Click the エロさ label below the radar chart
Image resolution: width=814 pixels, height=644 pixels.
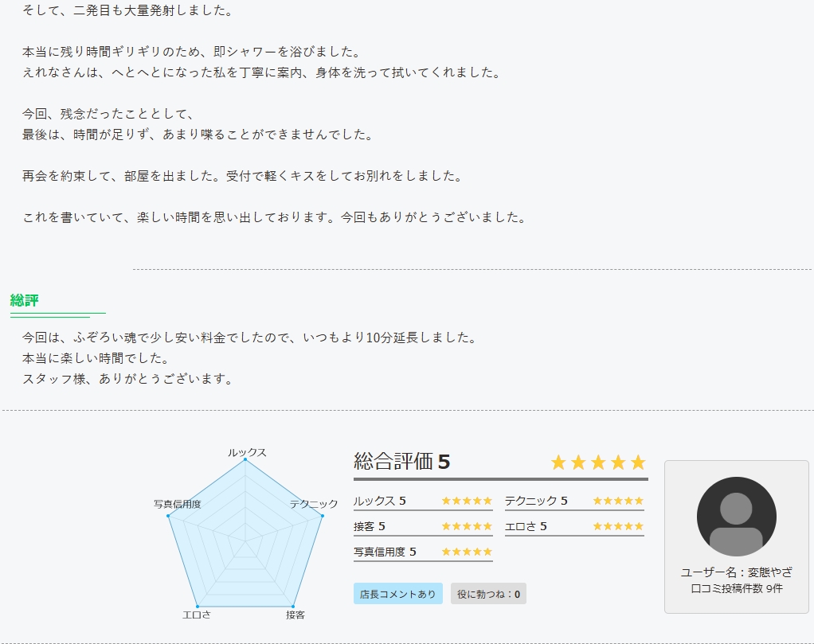(x=196, y=615)
